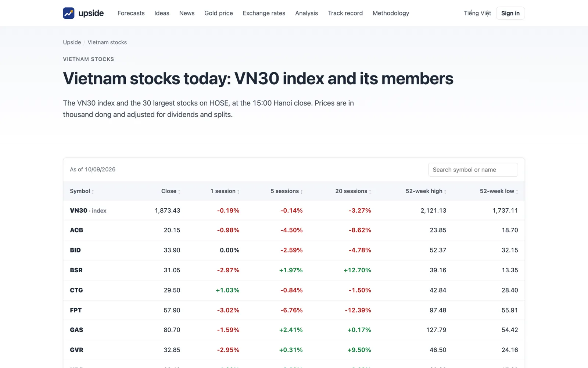Focus the Search symbol or name field

point(473,170)
